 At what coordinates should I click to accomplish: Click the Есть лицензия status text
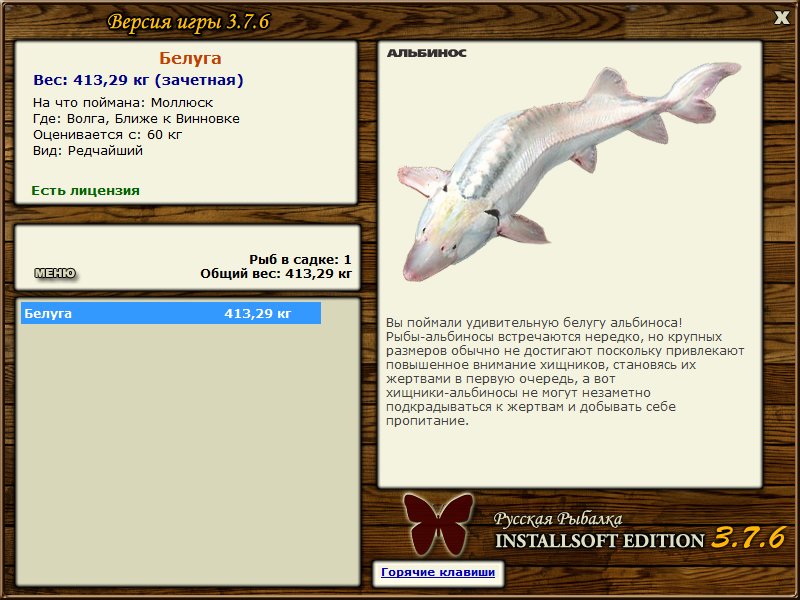tap(86, 190)
